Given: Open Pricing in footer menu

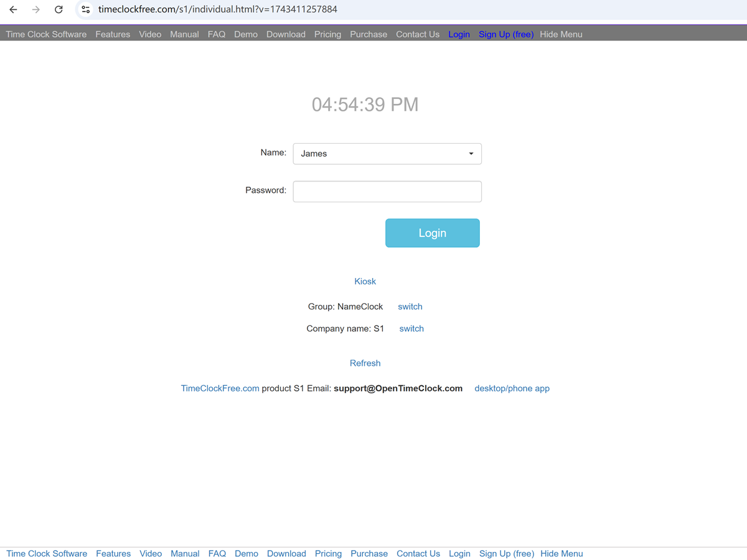Looking at the screenshot, I should tap(328, 554).
